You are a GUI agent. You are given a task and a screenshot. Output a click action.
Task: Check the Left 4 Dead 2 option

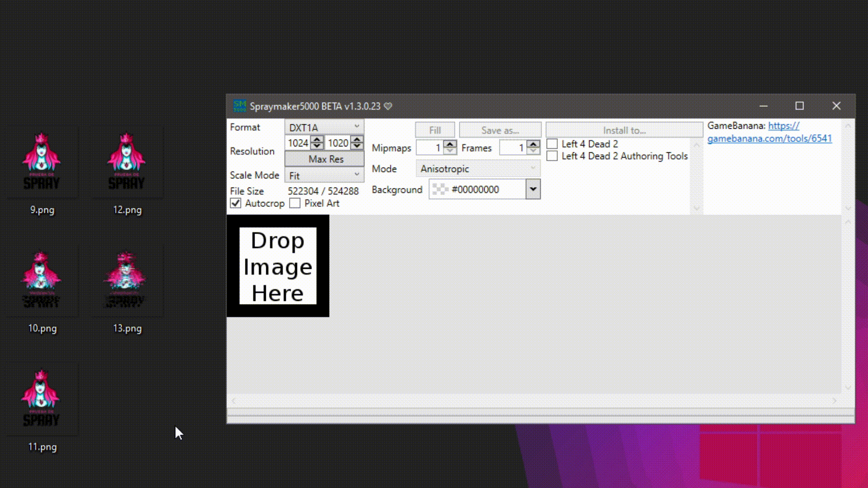click(x=552, y=144)
